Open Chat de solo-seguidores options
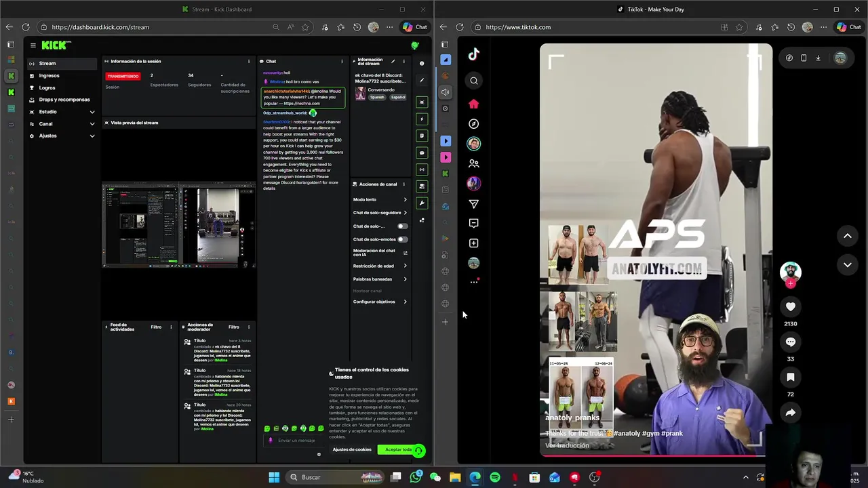868x488 pixels. click(380, 213)
